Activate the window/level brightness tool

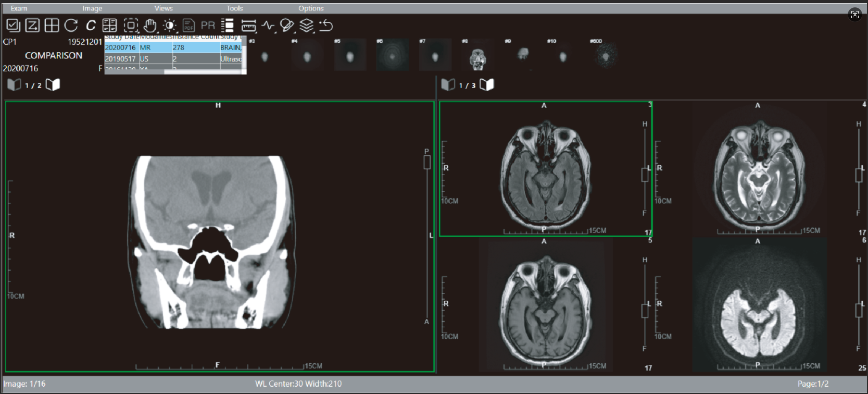coord(169,25)
